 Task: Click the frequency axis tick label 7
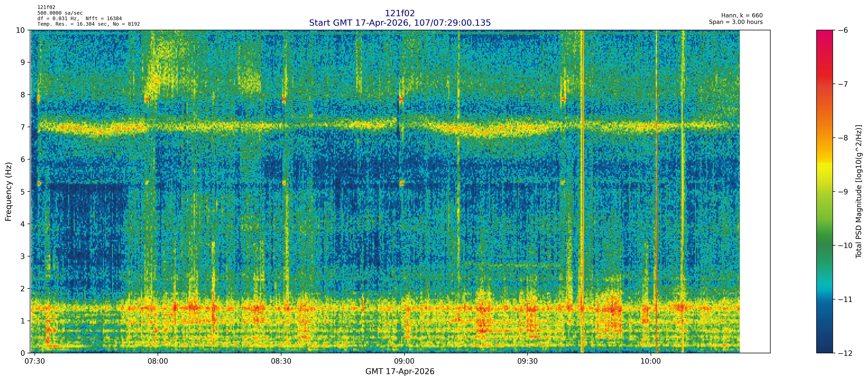click(23, 127)
